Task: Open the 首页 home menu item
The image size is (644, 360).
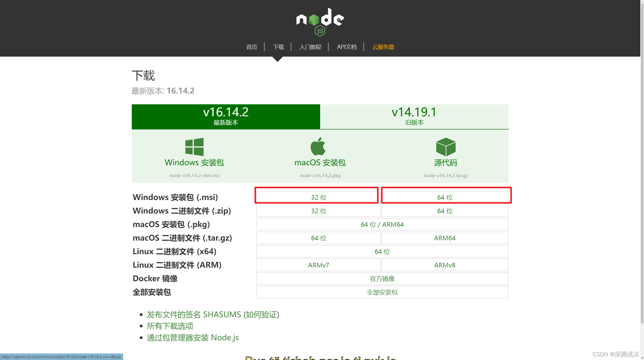Action: pos(252,47)
